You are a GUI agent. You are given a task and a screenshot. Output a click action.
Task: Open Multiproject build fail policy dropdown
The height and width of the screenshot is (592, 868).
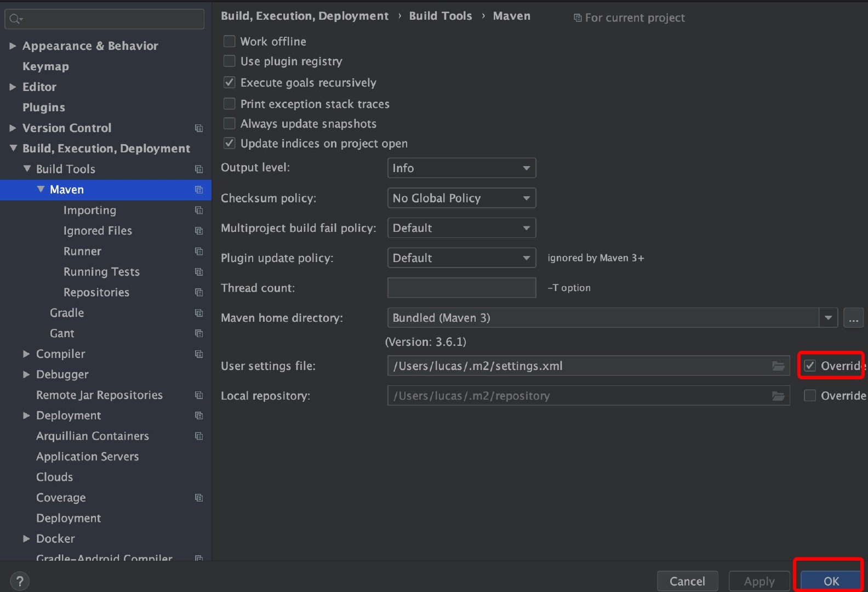461,228
